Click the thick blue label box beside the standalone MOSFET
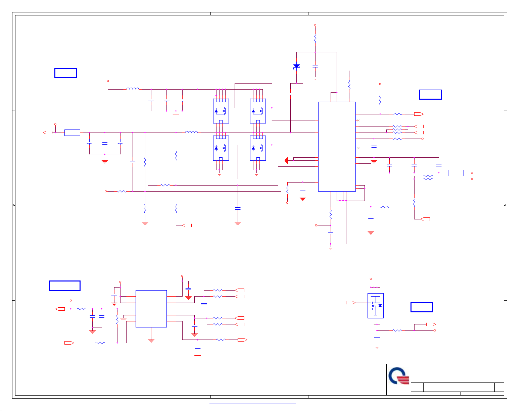Image resolution: width=532 pixels, height=411 pixels. click(422, 307)
